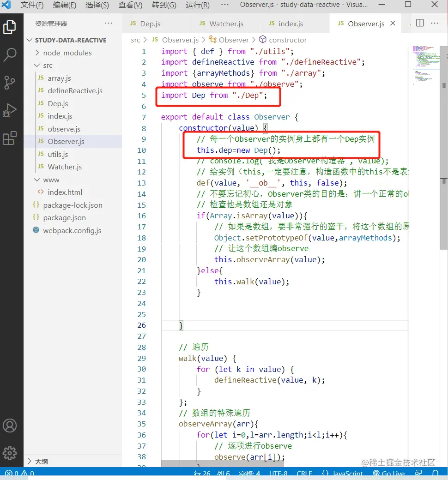Expand the 大纲 outline section
This screenshot has width=448, height=480.
click(x=73, y=462)
